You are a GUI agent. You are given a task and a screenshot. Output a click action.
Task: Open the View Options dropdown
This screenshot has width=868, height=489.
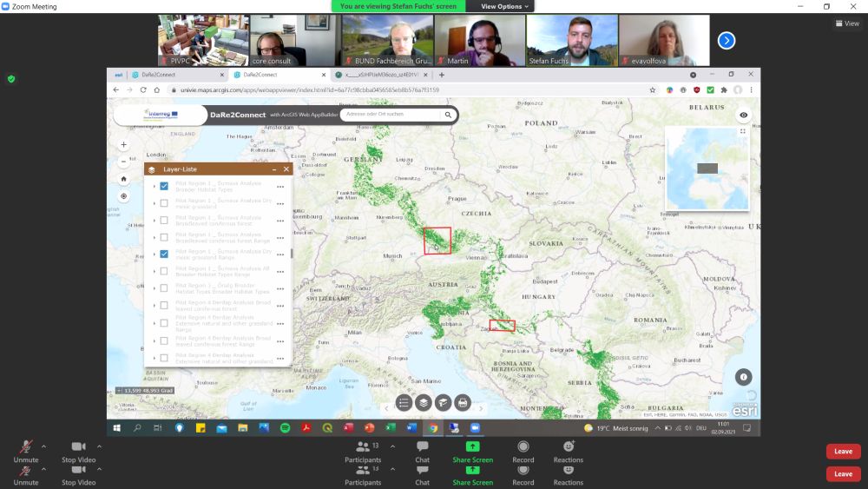(x=504, y=6)
